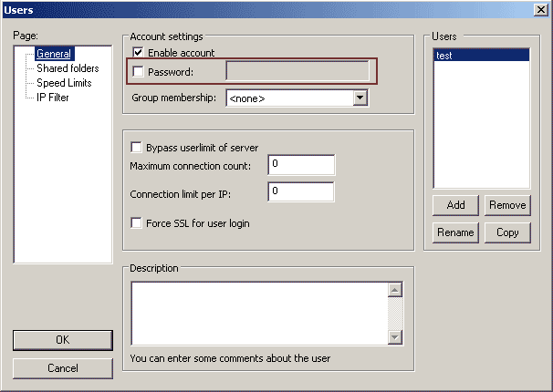Copy the selected user
553x392 pixels.
pos(507,232)
